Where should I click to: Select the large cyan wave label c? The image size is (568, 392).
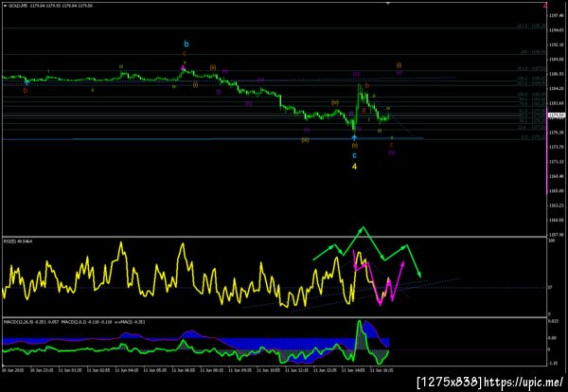pos(354,156)
